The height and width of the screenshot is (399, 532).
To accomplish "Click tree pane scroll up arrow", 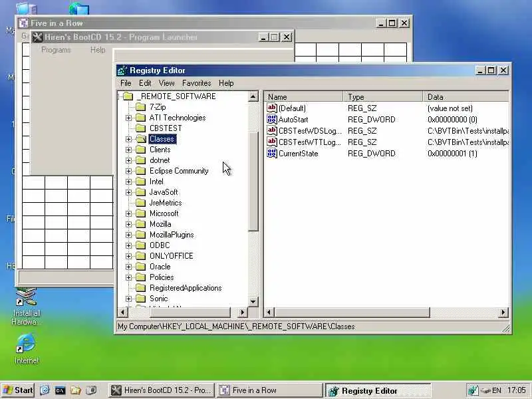I will click(253, 96).
